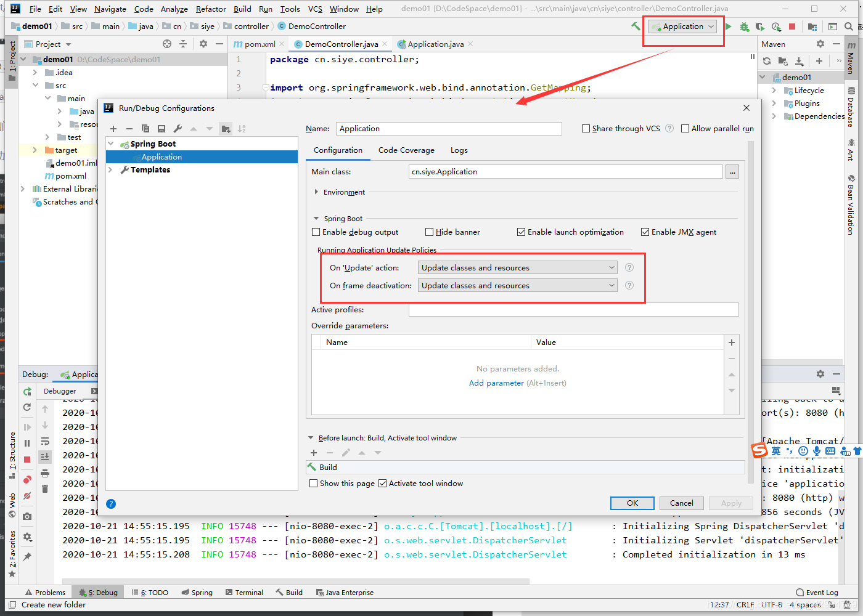Image resolution: width=863 pixels, height=616 pixels.
Task: Add Maven project plus icon
Action: click(819, 61)
